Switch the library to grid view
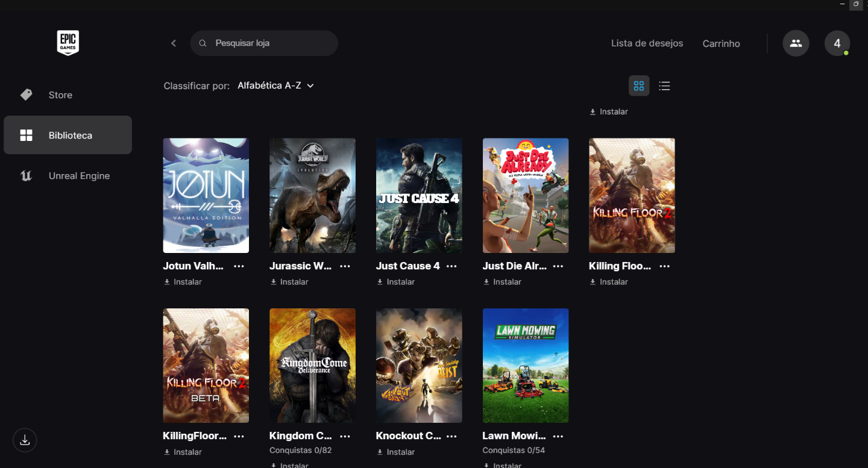The image size is (868, 468). pyautogui.click(x=639, y=86)
